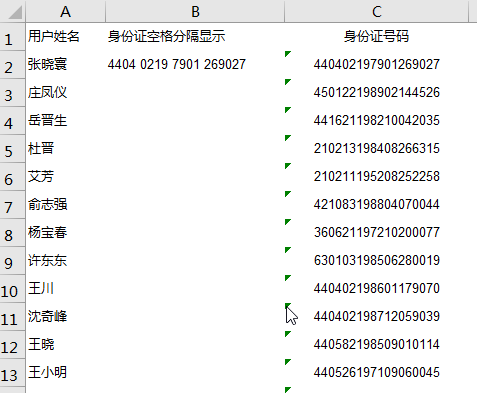Select row 3 header
477x393 pixels.
[x=12, y=93]
